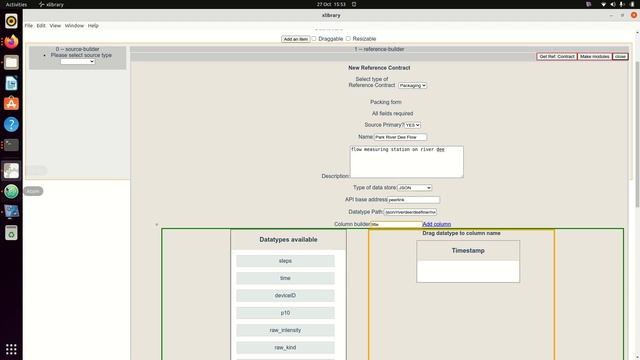Click the reference-builder close button
Screen dimensions: 640x360
tap(620, 56)
